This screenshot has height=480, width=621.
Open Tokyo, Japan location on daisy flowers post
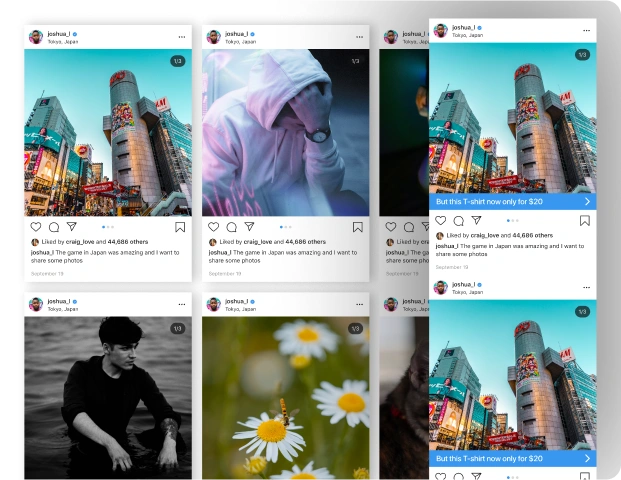tap(241, 309)
